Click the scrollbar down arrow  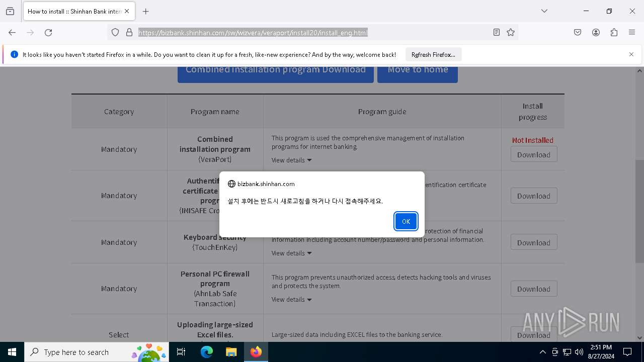click(x=639, y=338)
